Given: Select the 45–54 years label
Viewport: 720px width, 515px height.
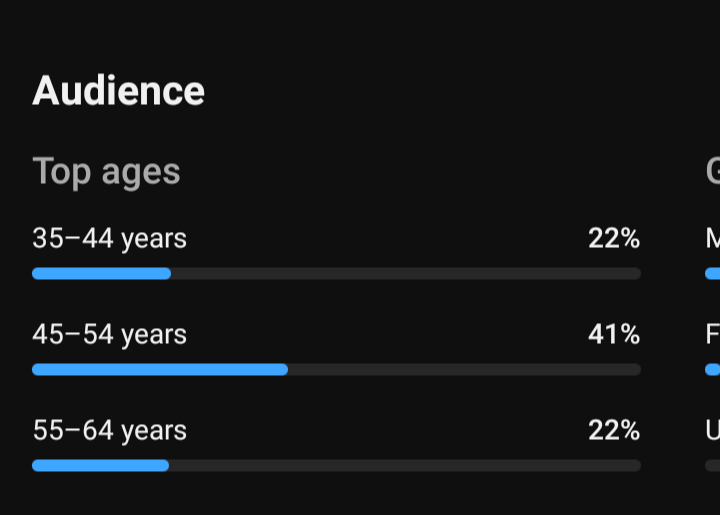Looking at the screenshot, I should [109, 334].
